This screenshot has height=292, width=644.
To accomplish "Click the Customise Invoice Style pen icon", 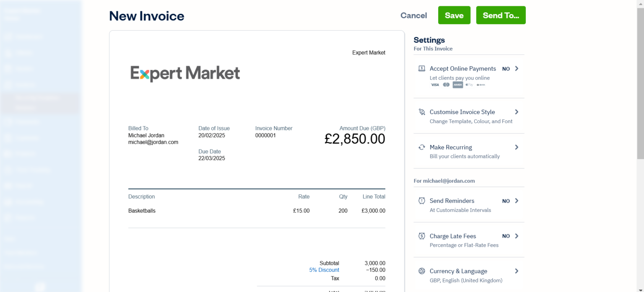I will click(421, 112).
